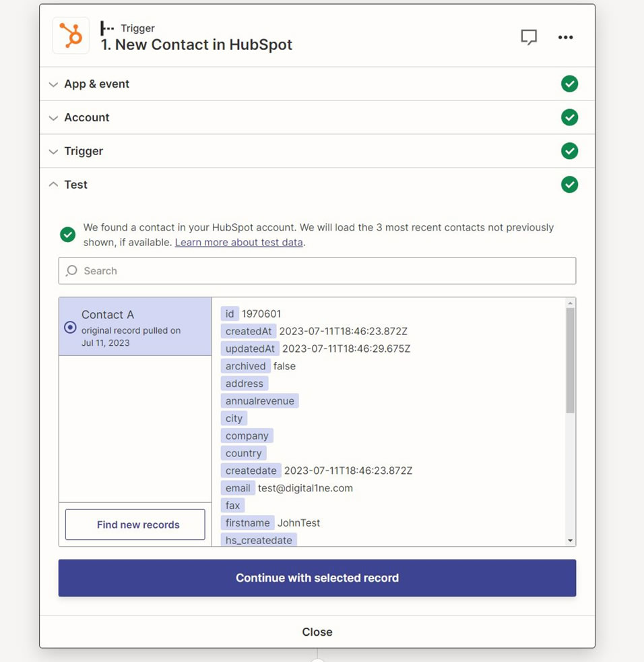This screenshot has width=644, height=662.
Task: Click the 'archived' field tag
Action: pos(246,366)
